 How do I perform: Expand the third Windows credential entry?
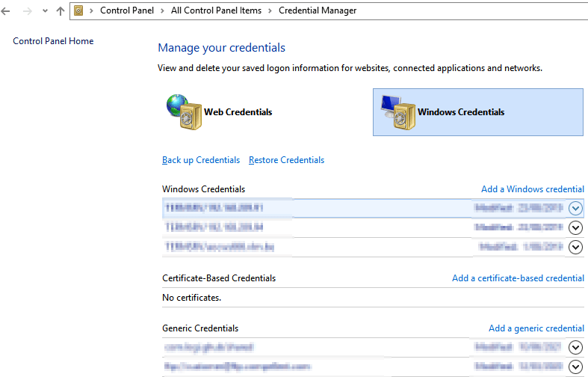(575, 247)
